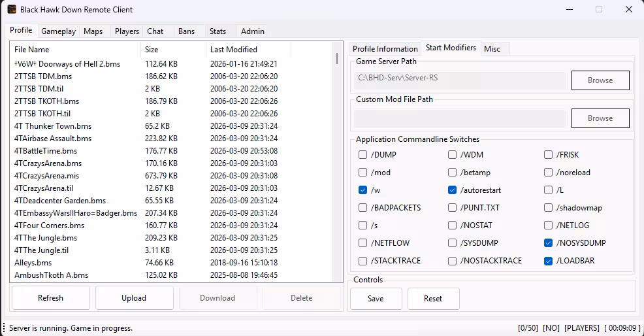Viewport: 644px width, 336px height.
Task: Check the /FRISK option
Action: click(x=548, y=155)
